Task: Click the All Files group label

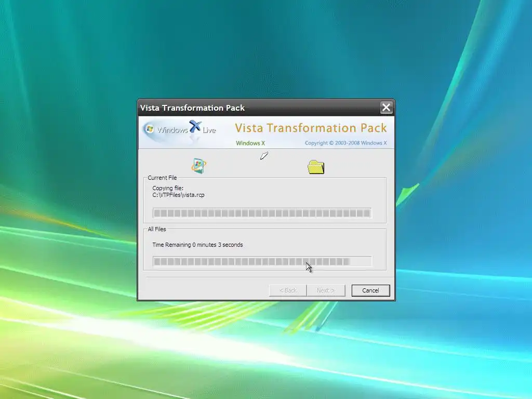Action: tap(157, 229)
